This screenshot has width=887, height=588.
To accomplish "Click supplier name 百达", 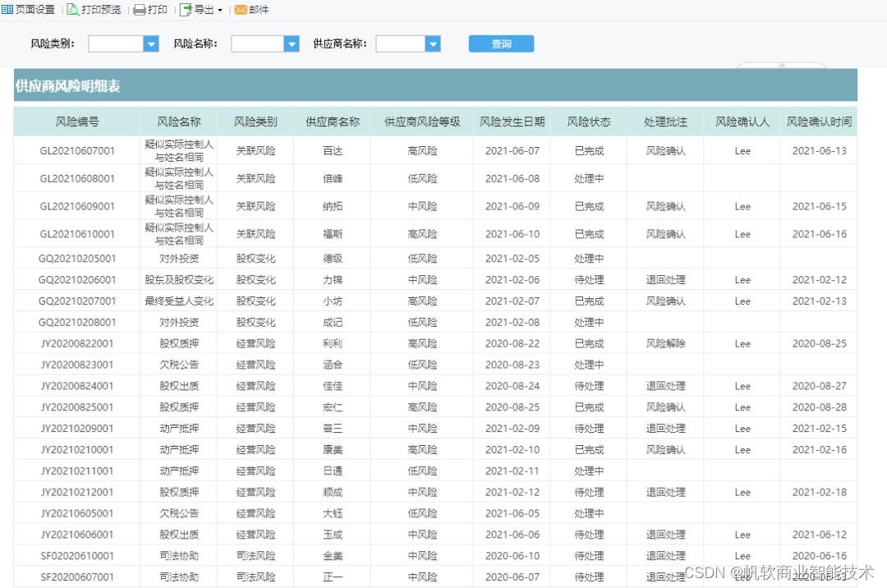I will click(333, 151).
